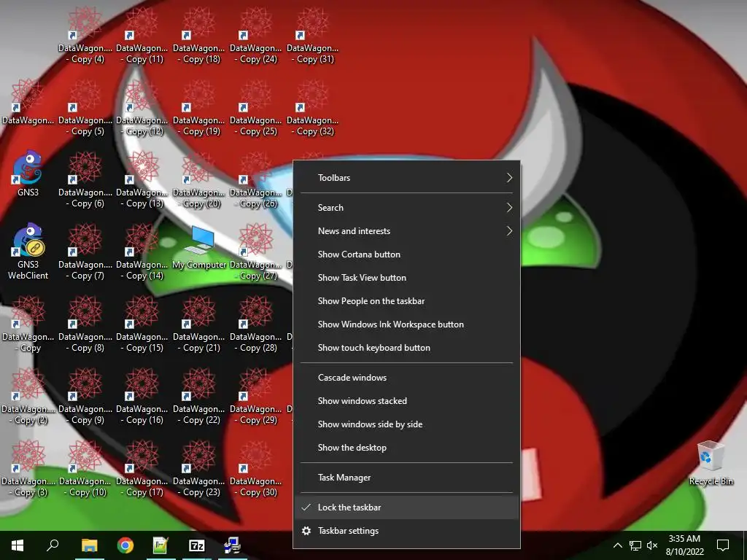Select DataWagon Copy (14) shortcut
The width and height of the screenshot is (747, 560).
click(x=142, y=252)
